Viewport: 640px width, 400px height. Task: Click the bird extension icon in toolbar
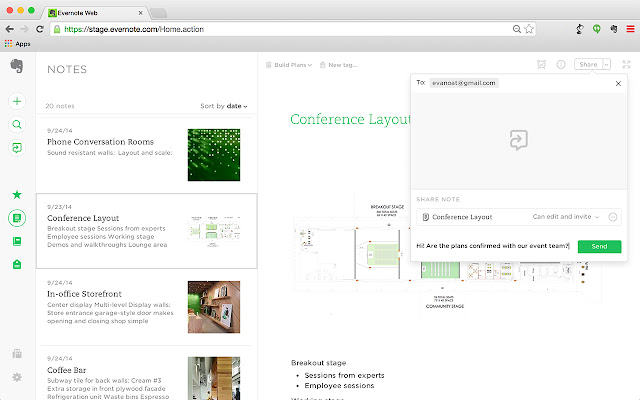pyautogui.click(x=580, y=29)
